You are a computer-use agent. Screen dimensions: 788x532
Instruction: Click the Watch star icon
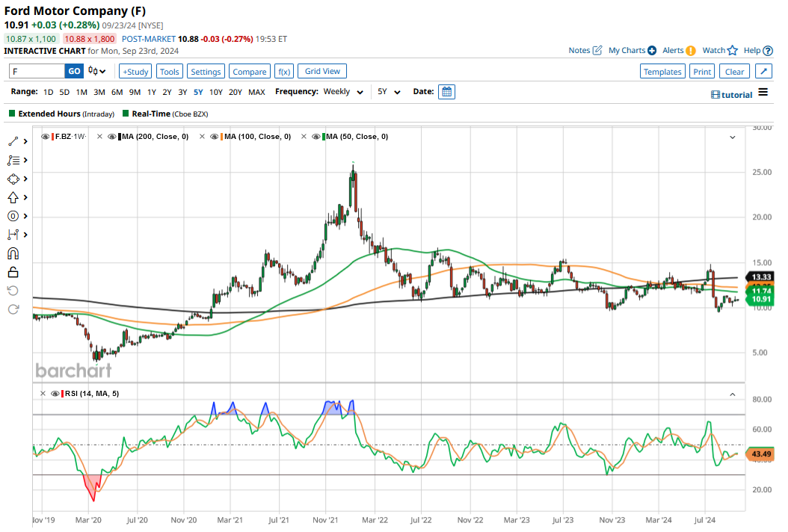pyautogui.click(x=733, y=50)
